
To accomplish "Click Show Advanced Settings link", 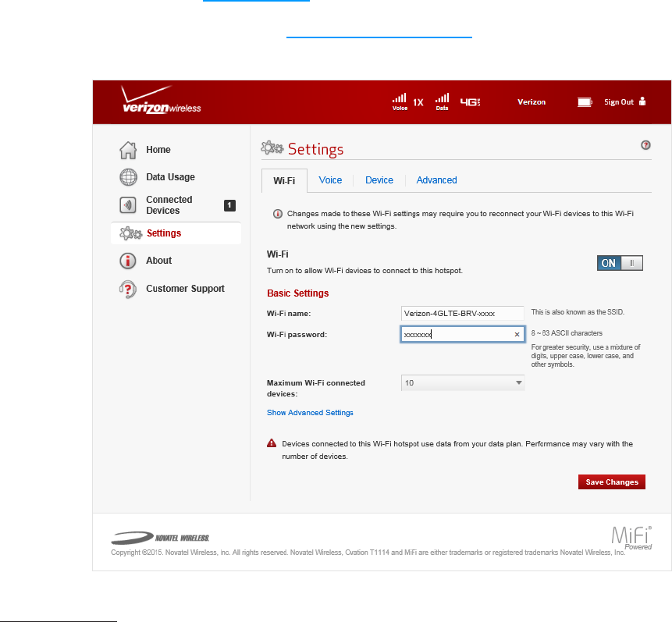I will click(x=310, y=412).
